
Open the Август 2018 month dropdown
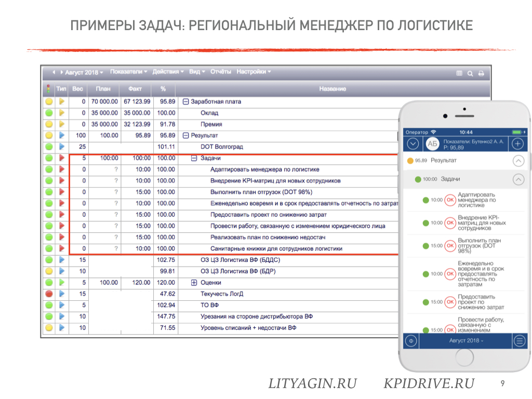(84, 72)
